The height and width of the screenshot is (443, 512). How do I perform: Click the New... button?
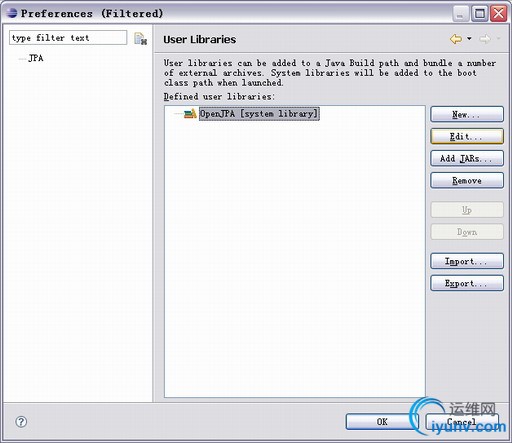[x=467, y=115]
